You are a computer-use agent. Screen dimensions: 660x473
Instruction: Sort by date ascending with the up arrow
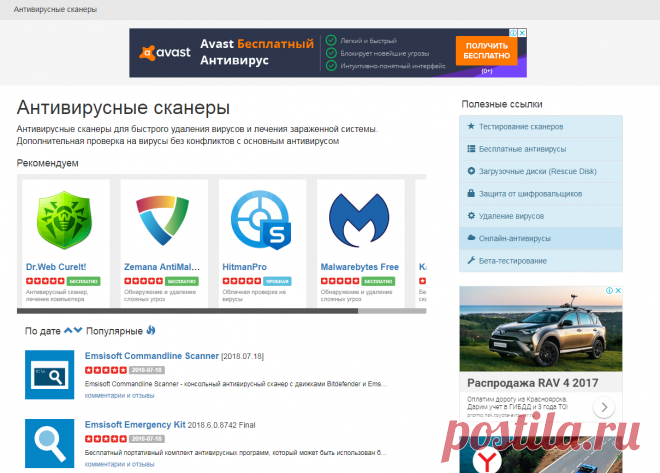68,331
